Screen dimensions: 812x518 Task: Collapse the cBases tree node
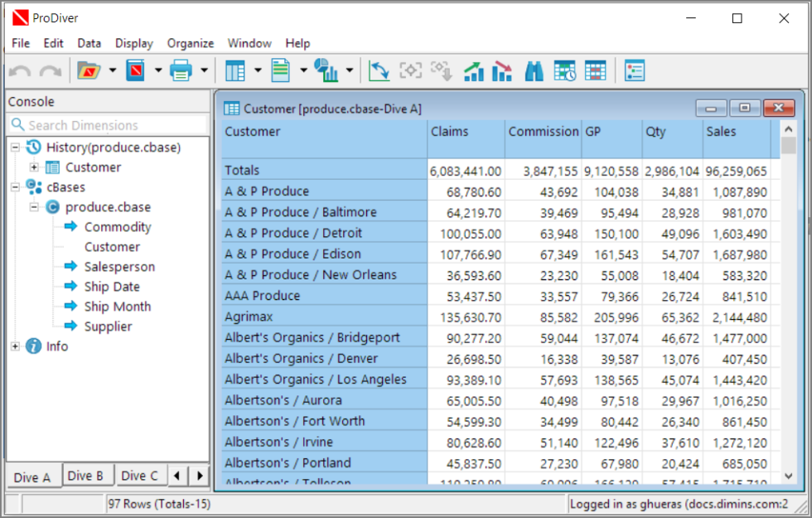[15, 187]
